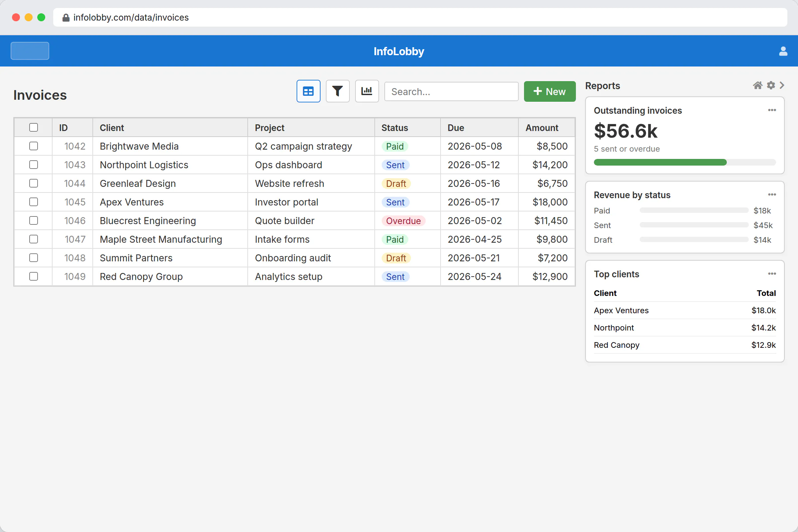Click the blank header menu button
Viewport: 798px width, 532px height.
[x=30, y=51]
